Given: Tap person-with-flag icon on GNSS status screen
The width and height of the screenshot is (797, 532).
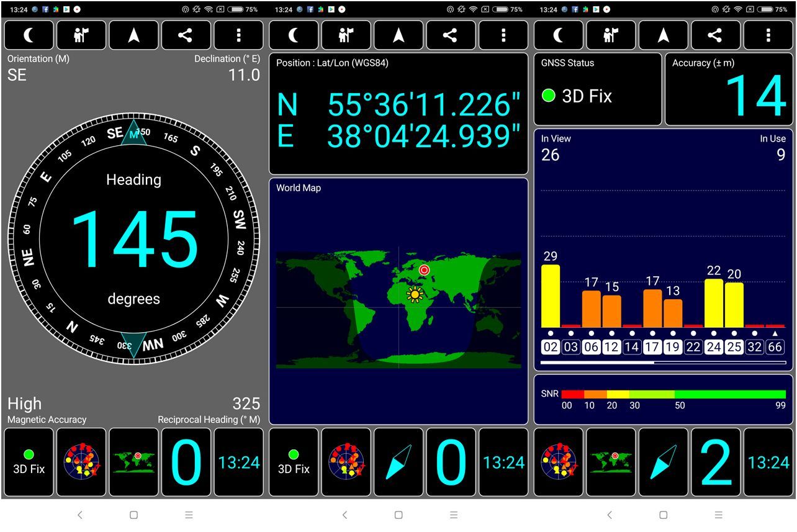Looking at the screenshot, I should [611, 35].
